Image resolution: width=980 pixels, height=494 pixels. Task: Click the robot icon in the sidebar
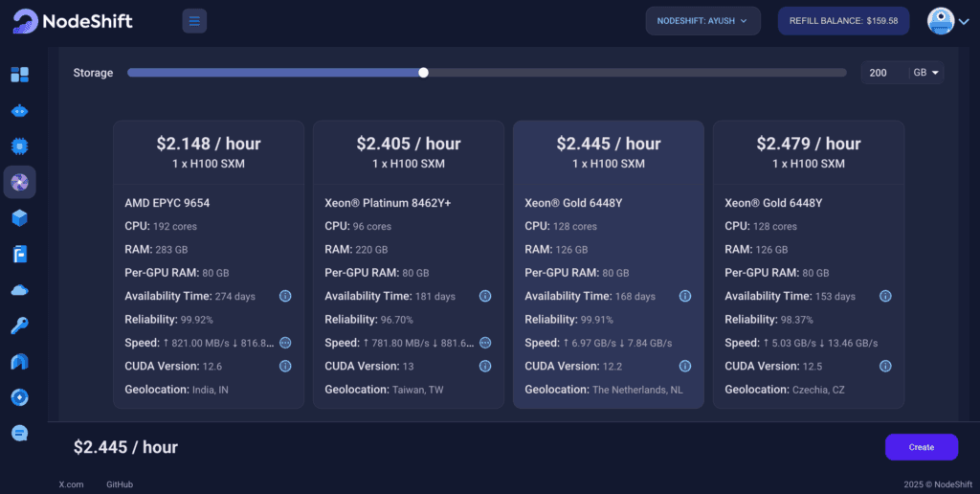pyautogui.click(x=19, y=110)
